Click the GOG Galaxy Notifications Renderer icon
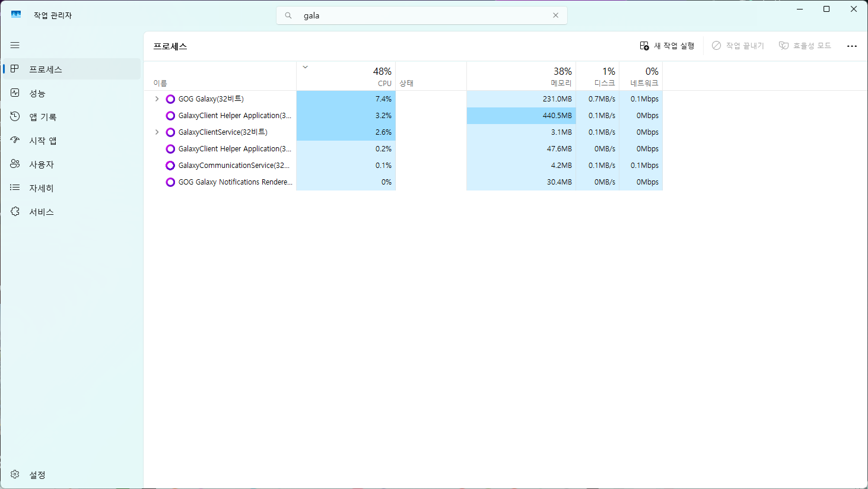This screenshot has width=868, height=489. coord(170,182)
